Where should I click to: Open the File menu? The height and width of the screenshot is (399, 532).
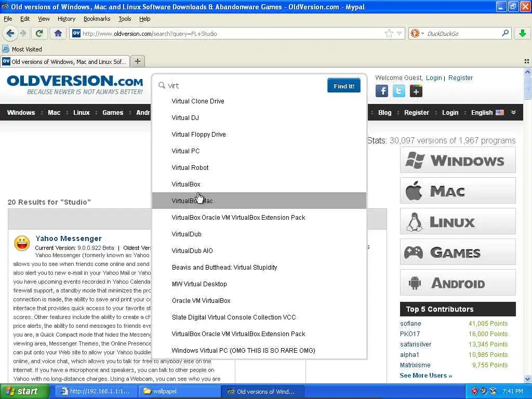pos(8,19)
